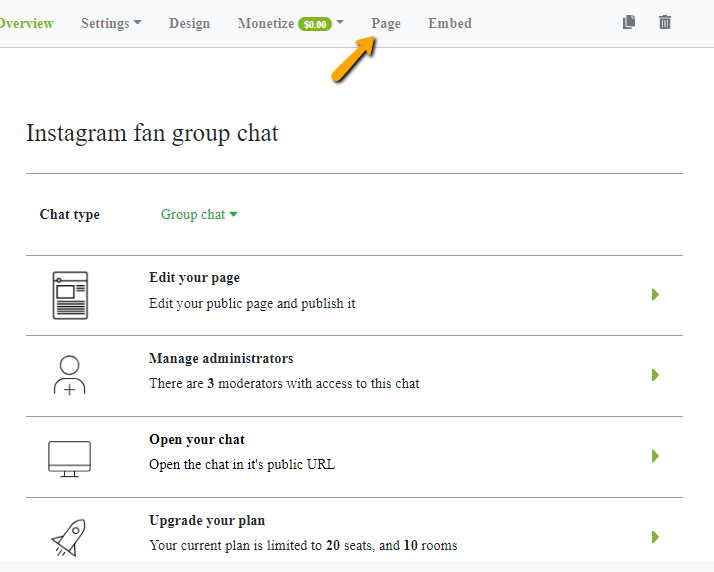Click the green arrow beside Edit your page
714x572 pixels.
pos(655,295)
